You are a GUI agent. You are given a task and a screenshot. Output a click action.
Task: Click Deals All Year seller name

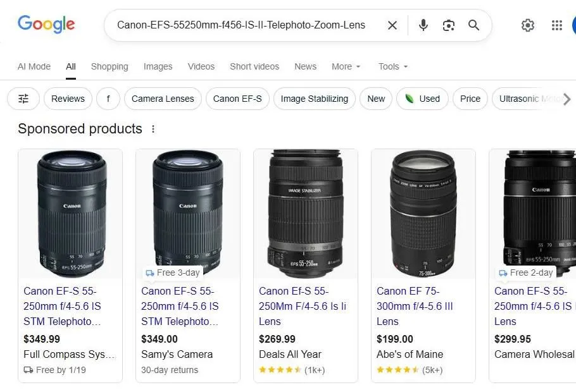290,354
